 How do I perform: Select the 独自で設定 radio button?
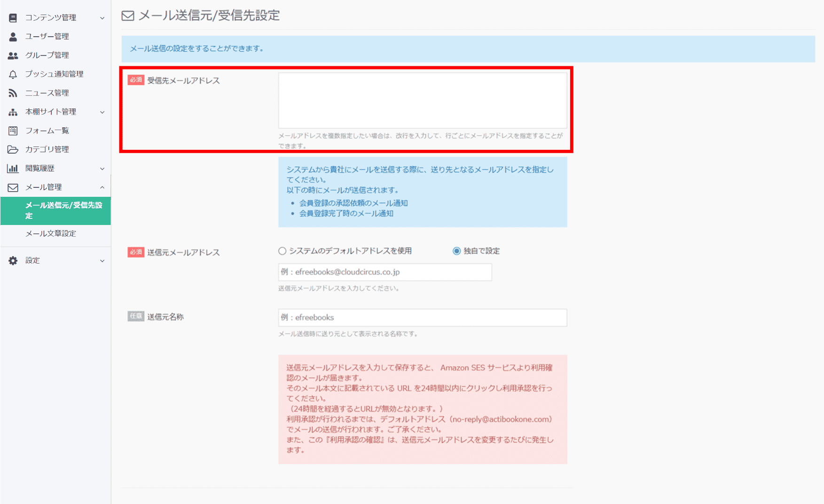455,251
